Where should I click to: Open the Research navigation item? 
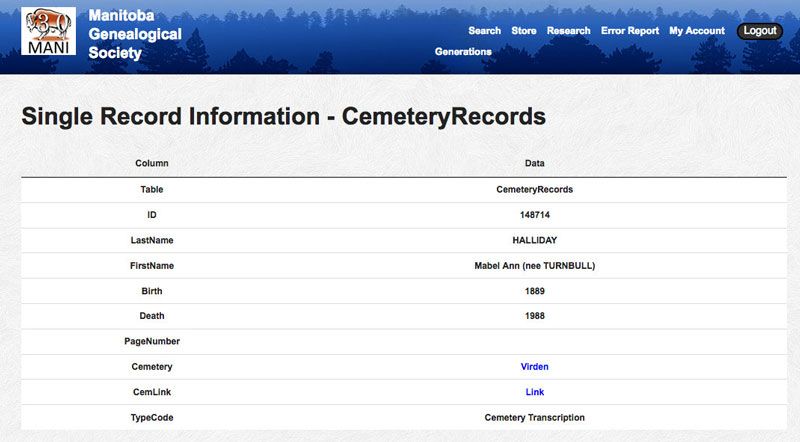[568, 31]
